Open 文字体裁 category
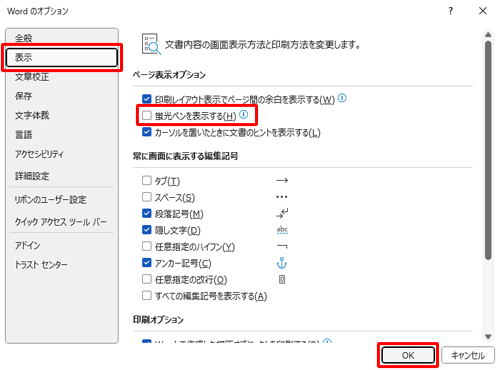Viewport: 500px width, 370px height. click(62, 115)
